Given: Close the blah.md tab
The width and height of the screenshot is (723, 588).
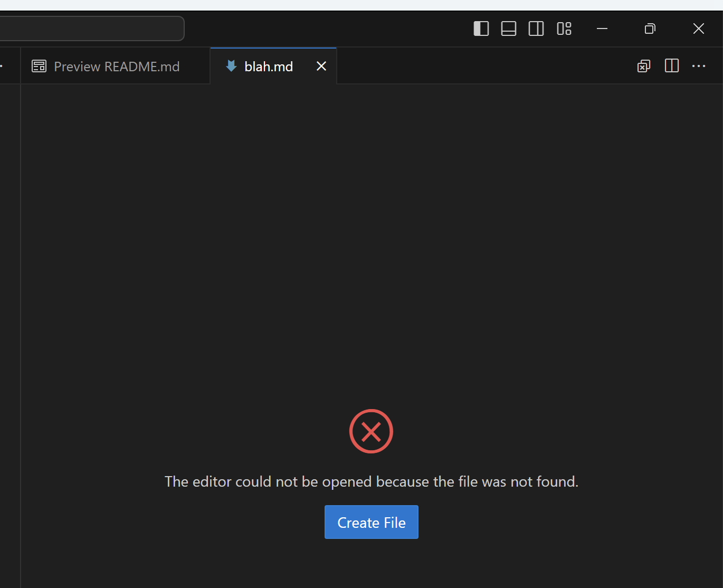Looking at the screenshot, I should (321, 66).
